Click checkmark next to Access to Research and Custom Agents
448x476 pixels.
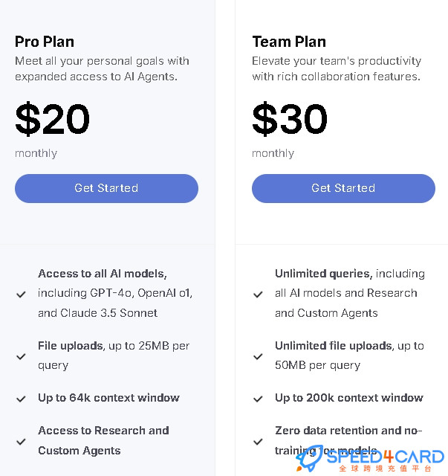pos(21,441)
